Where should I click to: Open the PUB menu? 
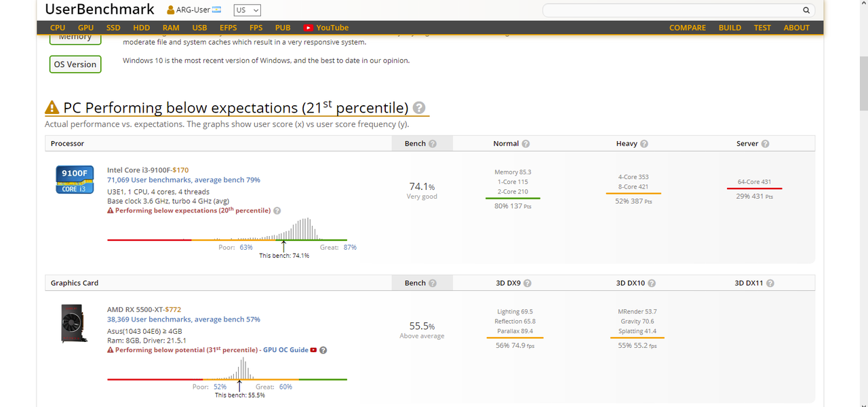[x=283, y=28]
